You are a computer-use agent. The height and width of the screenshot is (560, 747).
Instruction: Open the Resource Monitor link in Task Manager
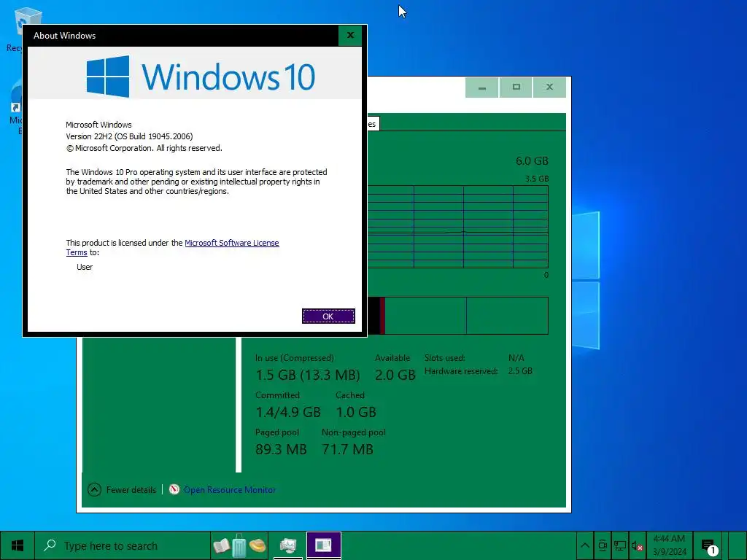pyautogui.click(x=230, y=489)
